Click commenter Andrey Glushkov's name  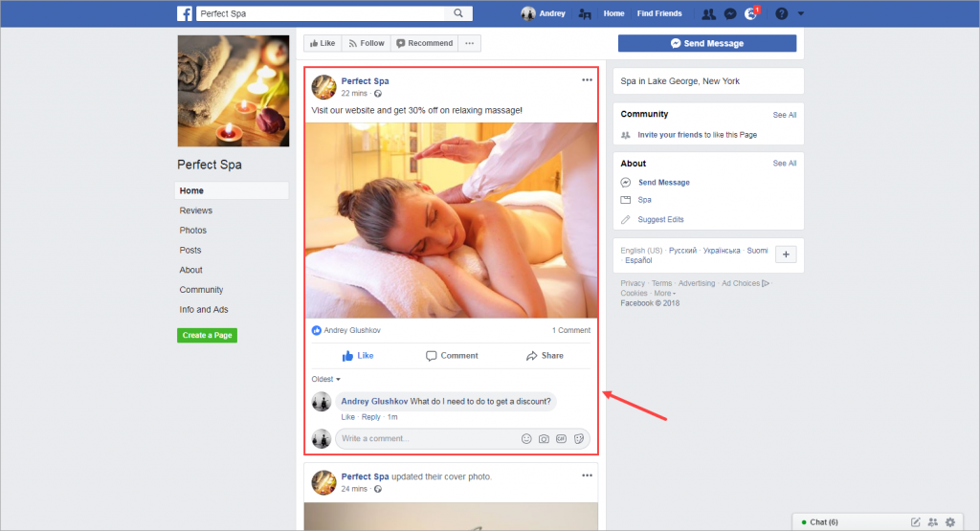coord(374,401)
